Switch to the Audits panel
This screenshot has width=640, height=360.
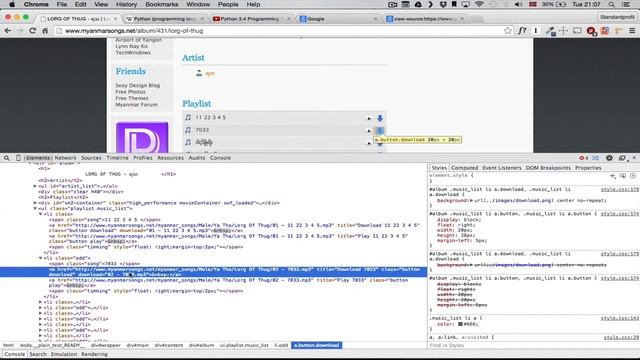(197, 158)
